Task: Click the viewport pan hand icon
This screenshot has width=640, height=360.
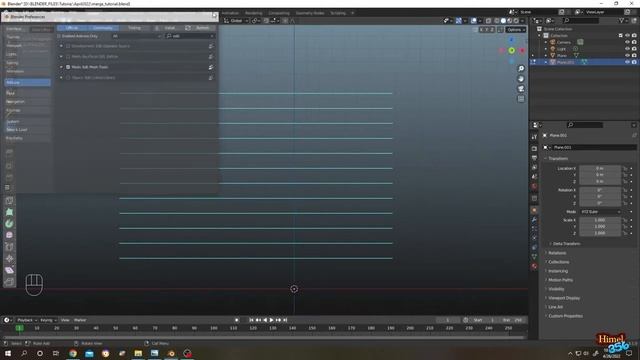Action: pos(521,79)
